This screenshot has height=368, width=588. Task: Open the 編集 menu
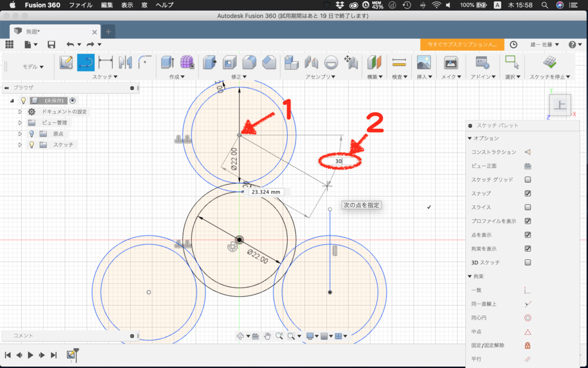click(107, 5)
